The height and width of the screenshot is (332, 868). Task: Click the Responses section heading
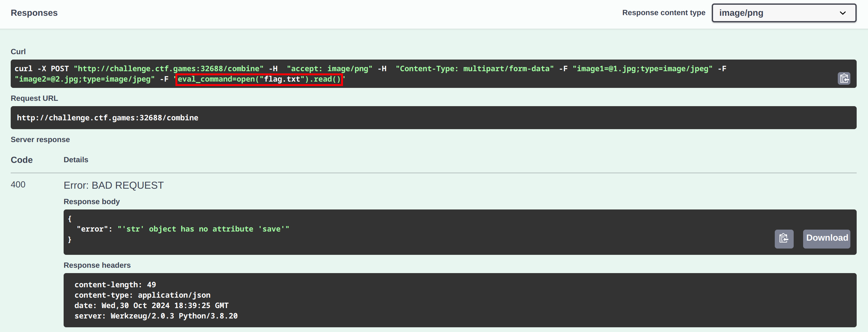34,13
